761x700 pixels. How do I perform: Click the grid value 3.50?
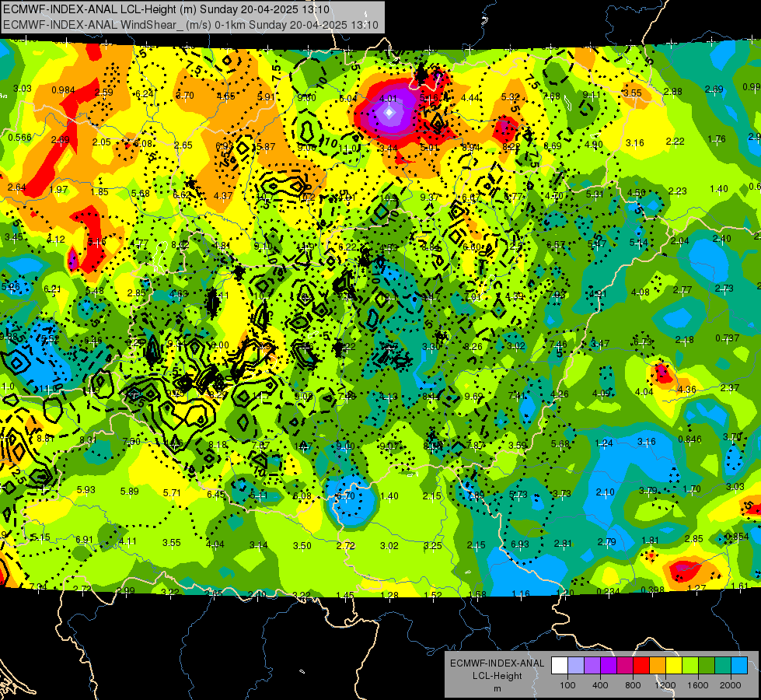pos(302,545)
